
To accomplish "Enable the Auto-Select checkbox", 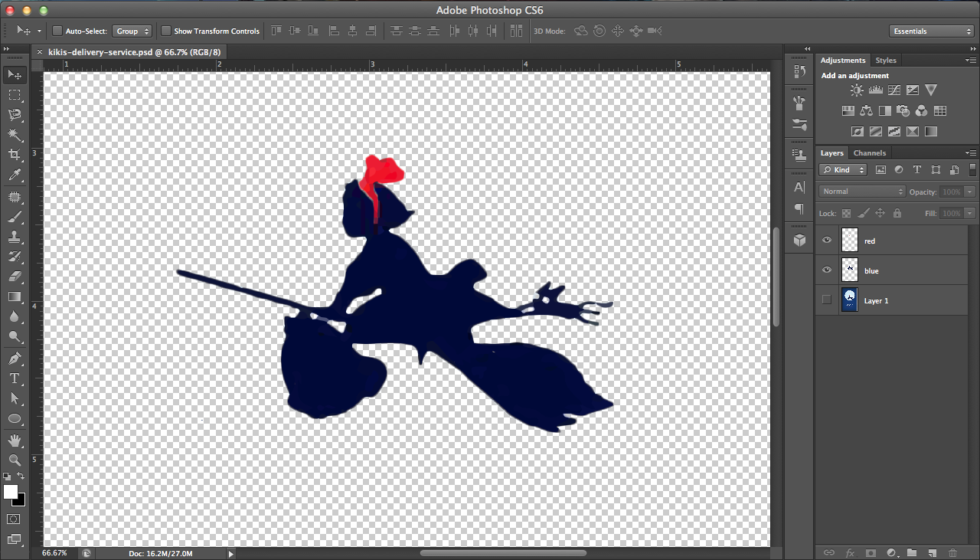I will tap(57, 31).
